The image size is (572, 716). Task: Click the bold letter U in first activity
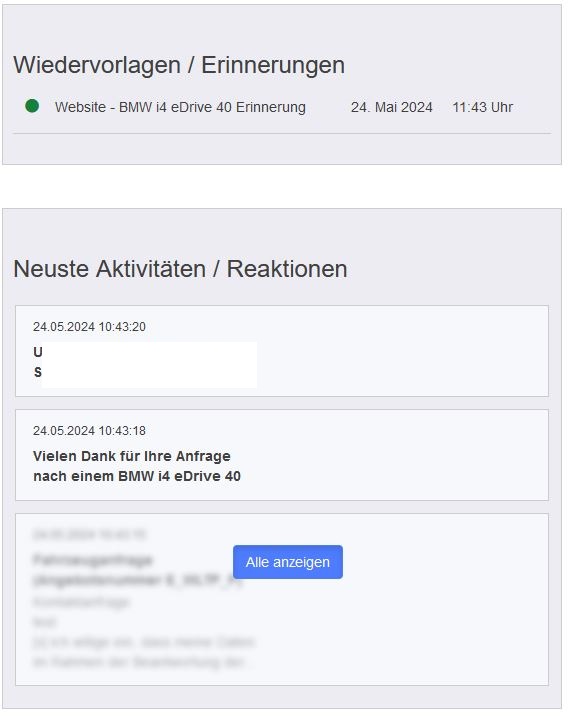[x=38, y=352]
